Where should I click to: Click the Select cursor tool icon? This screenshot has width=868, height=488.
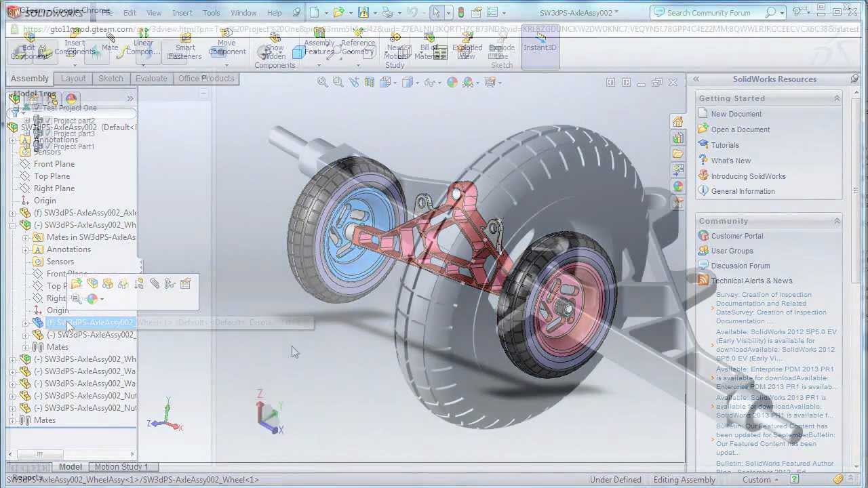(436, 12)
